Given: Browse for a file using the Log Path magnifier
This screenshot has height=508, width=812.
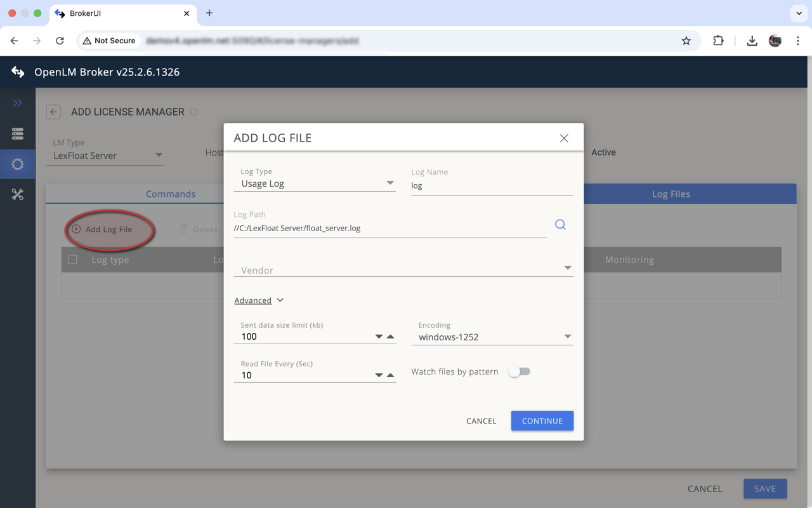Looking at the screenshot, I should 560,224.
